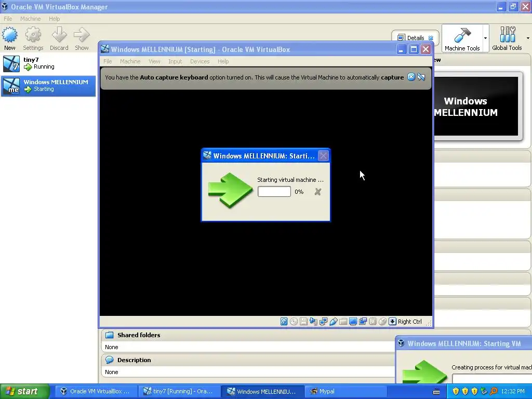Open the VM window's File menu
532x399 pixels.
tap(108, 61)
